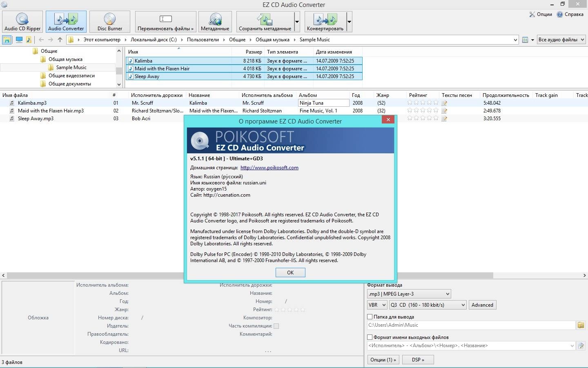The height and width of the screenshot is (368, 588).
Task: Click the Advanced encoder button
Action: pyautogui.click(x=482, y=305)
